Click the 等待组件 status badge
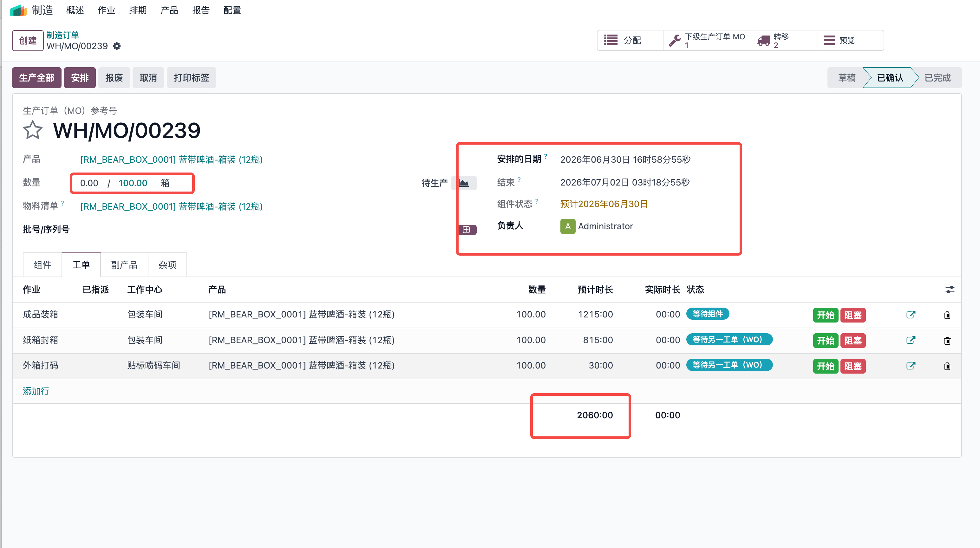The image size is (980, 548). click(707, 314)
